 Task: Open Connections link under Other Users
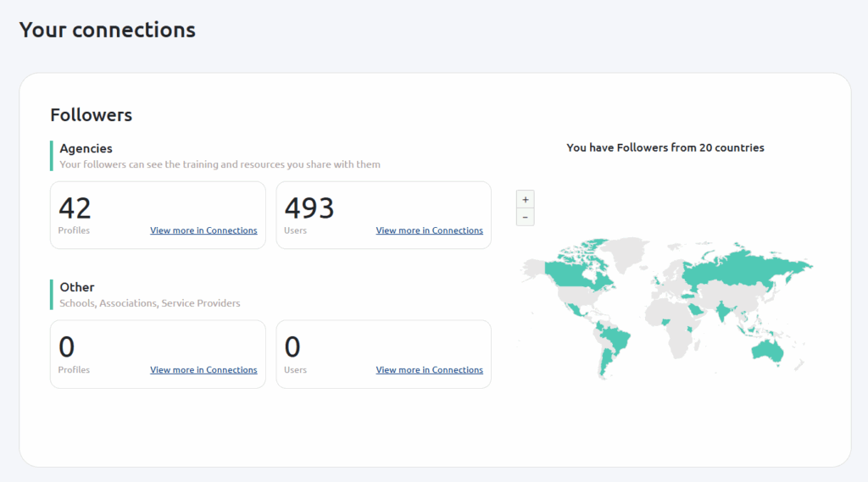(429, 369)
